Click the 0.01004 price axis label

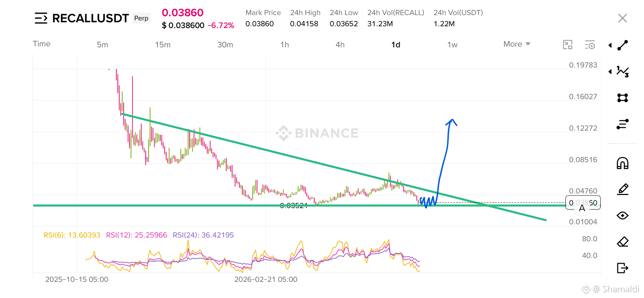[x=583, y=222]
